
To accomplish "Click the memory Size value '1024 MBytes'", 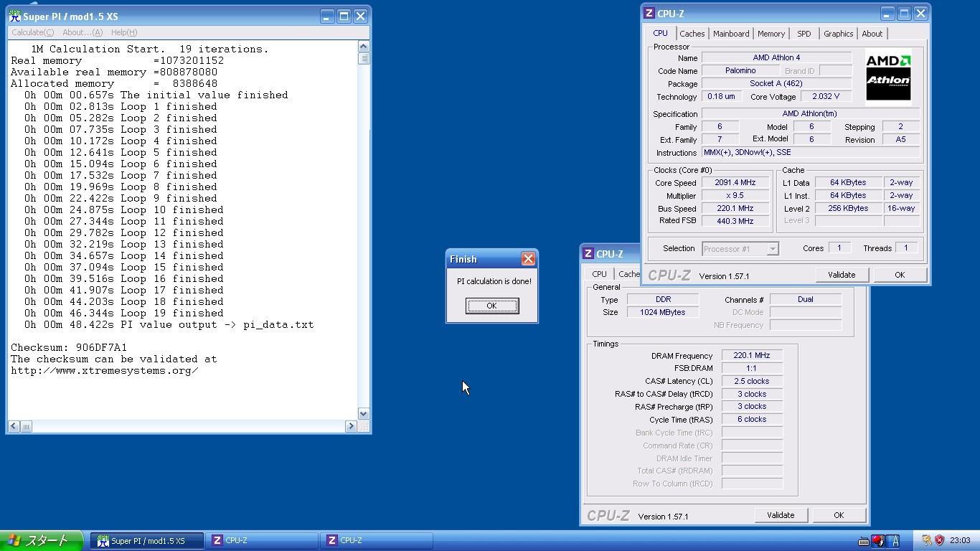I will [662, 312].
